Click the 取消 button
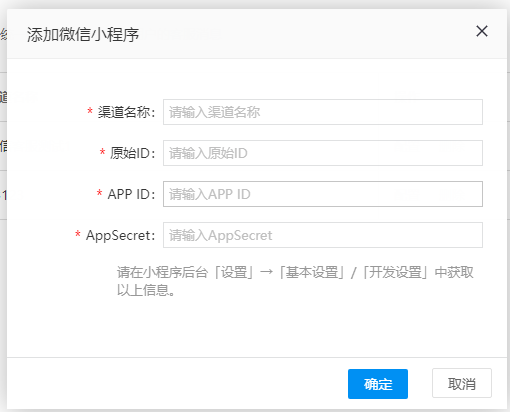This screenshot has width=510, height=412. coord(462,383)
